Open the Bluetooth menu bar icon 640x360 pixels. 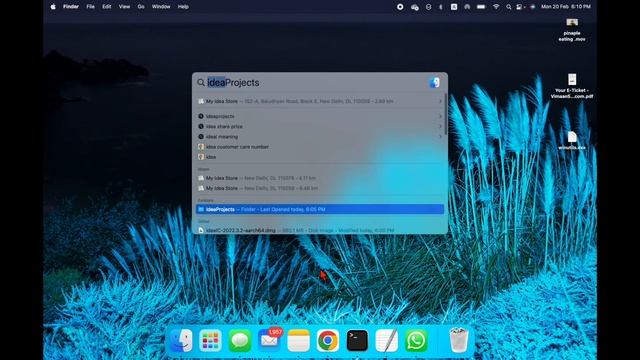coord(441,7)
